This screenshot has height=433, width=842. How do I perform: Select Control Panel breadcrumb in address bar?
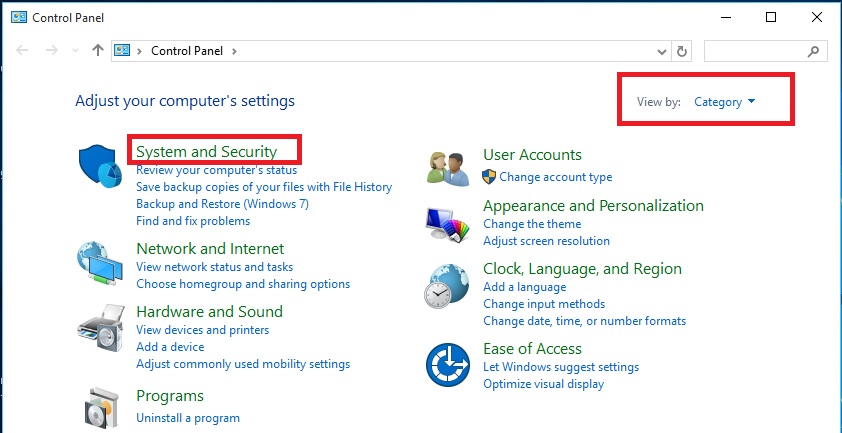coord(188,51)
